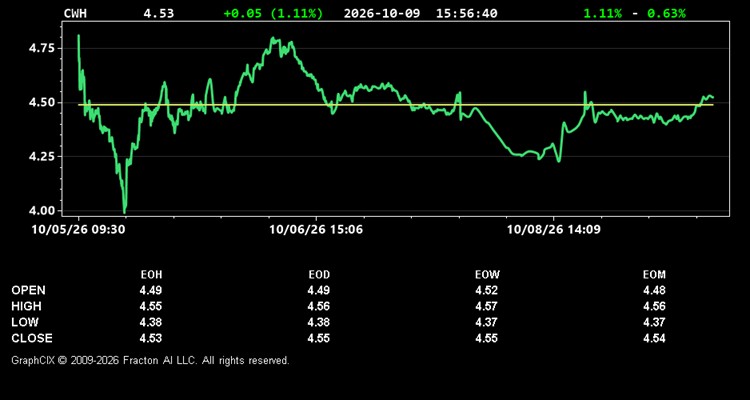Click the CWH ticker symbol

76,13
